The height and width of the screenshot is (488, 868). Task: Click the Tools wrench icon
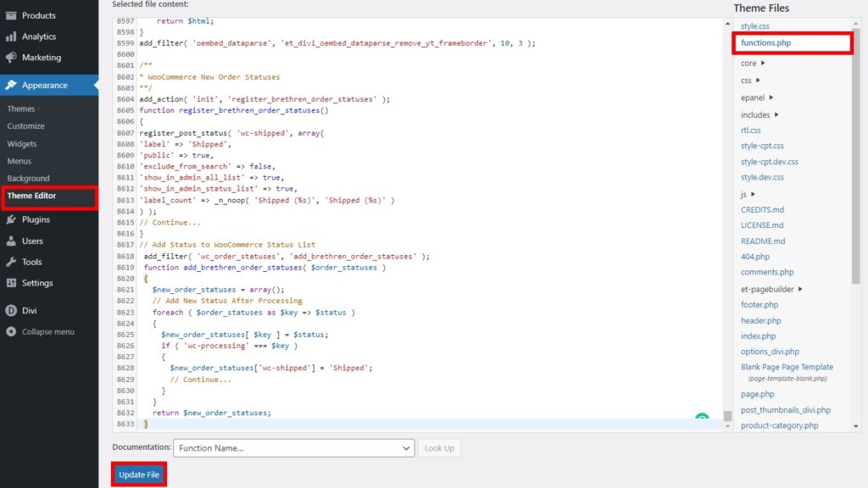pyautogui.click(x=11, y=262)
